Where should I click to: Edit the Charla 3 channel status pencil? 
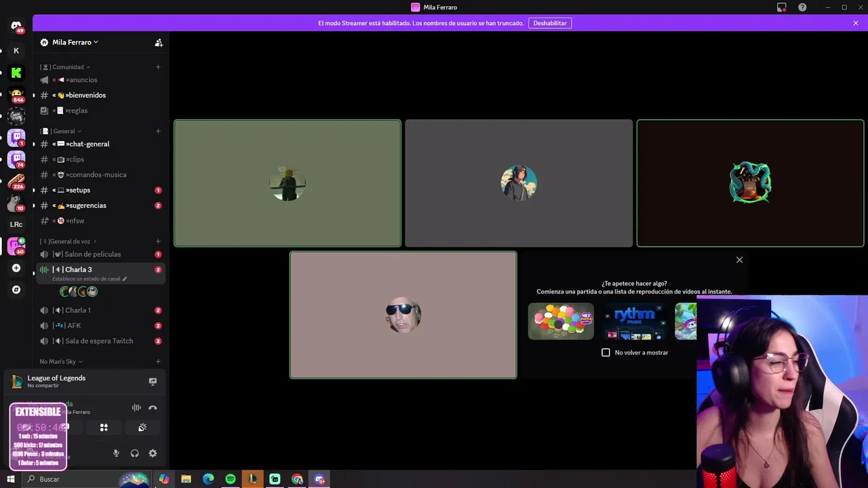tap(125, 279)
